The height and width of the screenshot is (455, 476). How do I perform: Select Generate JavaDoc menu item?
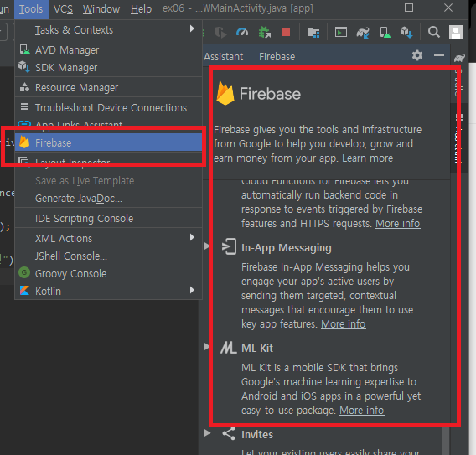click(x=108, y=199)
